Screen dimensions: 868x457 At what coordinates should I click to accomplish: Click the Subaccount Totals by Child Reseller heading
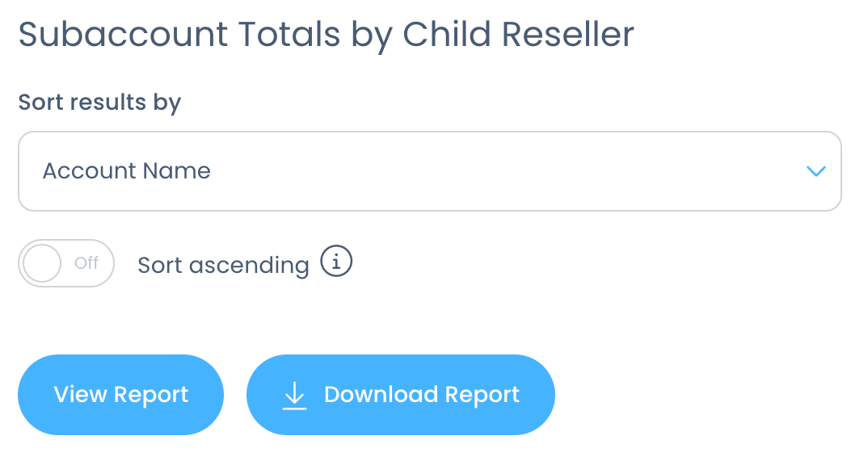point(326,36)
